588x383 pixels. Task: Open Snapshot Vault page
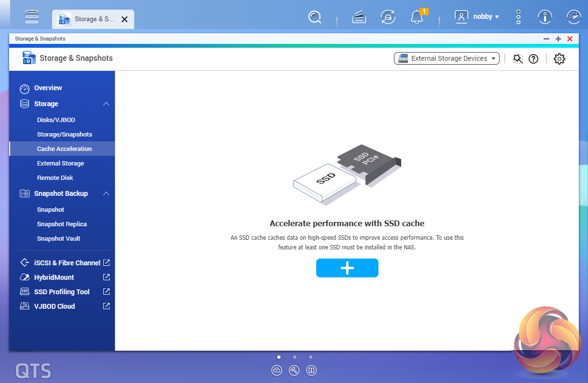coord(58,238)
